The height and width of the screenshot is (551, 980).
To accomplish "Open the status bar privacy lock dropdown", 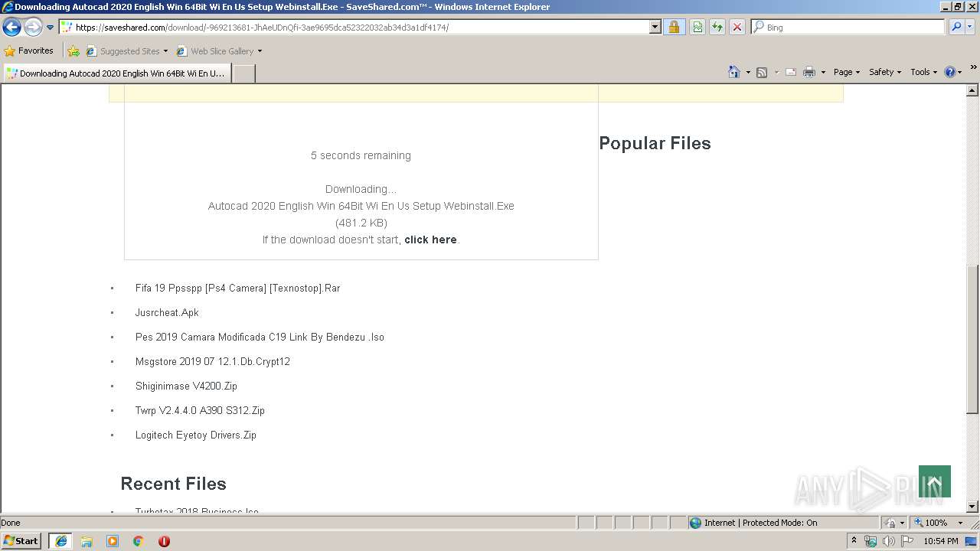I will (x=895, y=523).
